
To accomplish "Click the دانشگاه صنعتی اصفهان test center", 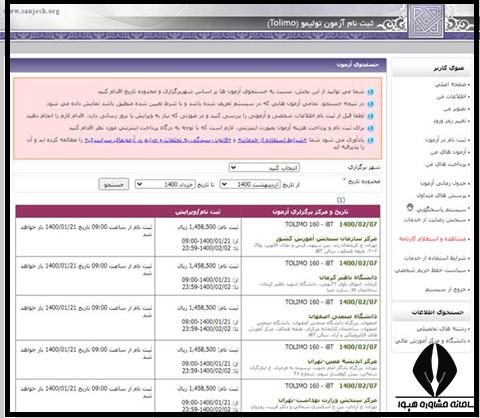I will [x=342, y=316].
